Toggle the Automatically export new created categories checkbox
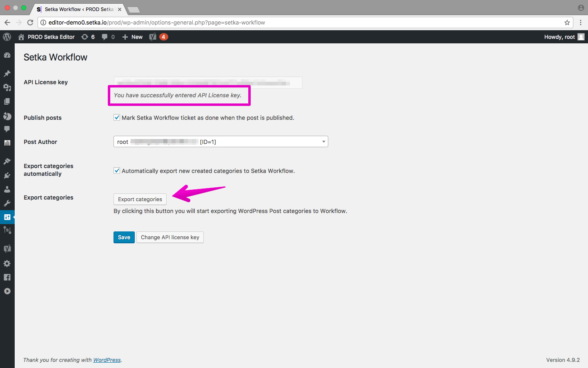 coord(117,171)
